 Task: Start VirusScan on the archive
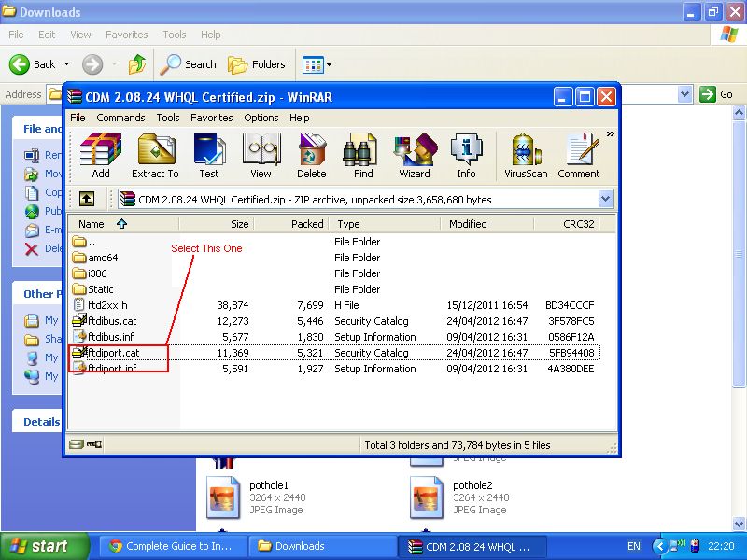click(x=526, y=156)
